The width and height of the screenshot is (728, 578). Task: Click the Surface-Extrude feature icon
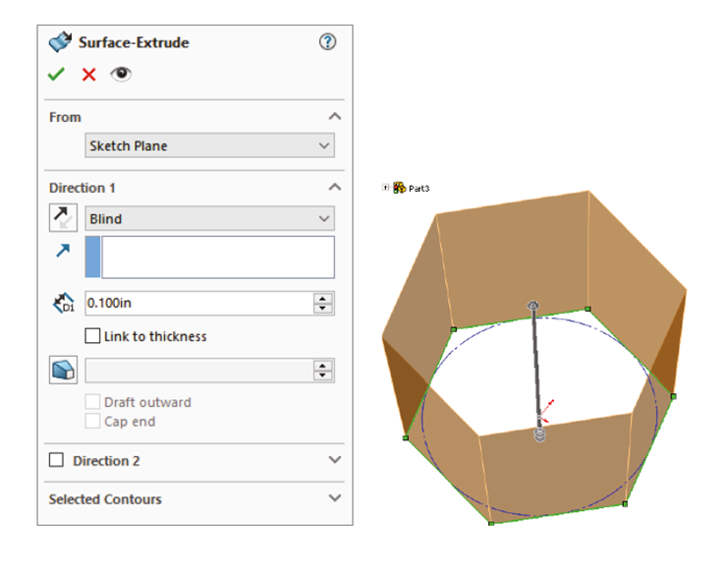coord(60,42)
